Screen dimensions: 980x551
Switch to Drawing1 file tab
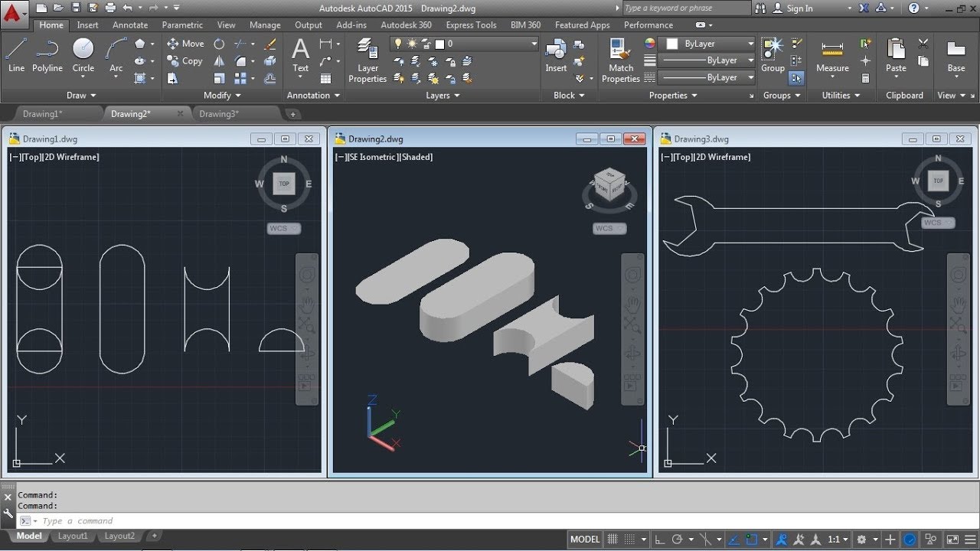[43, 114]
